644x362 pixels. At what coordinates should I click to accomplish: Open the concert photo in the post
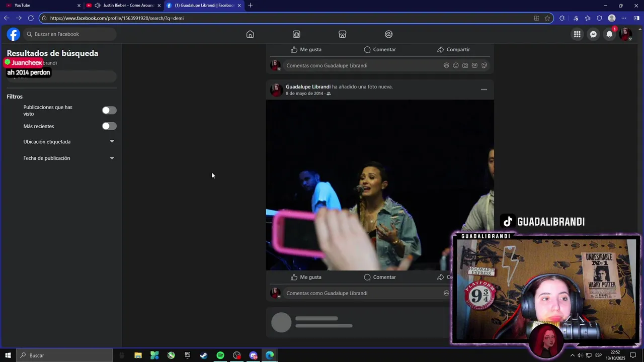click(380, 185)
